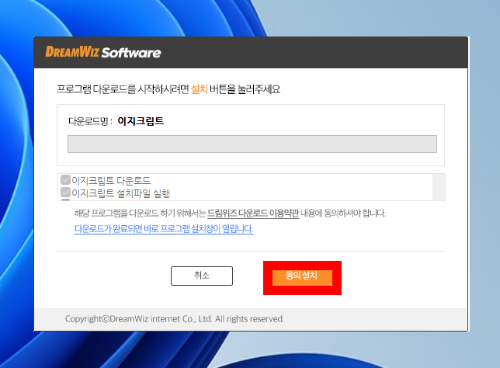Viewport: 500px width, 368px height.
Task: Click the 다운로드명 label
Action: tap(90, 121)
